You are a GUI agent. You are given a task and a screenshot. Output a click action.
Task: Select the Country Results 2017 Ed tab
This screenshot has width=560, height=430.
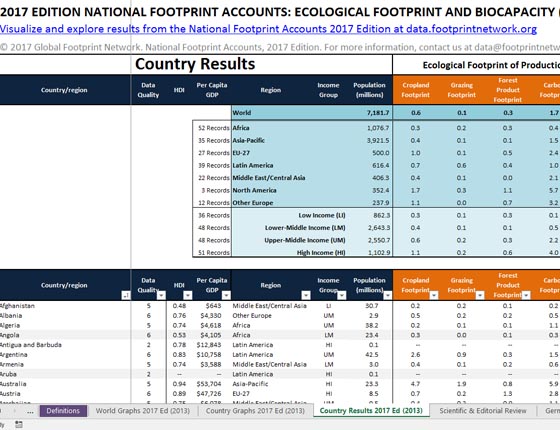point(371,411)
